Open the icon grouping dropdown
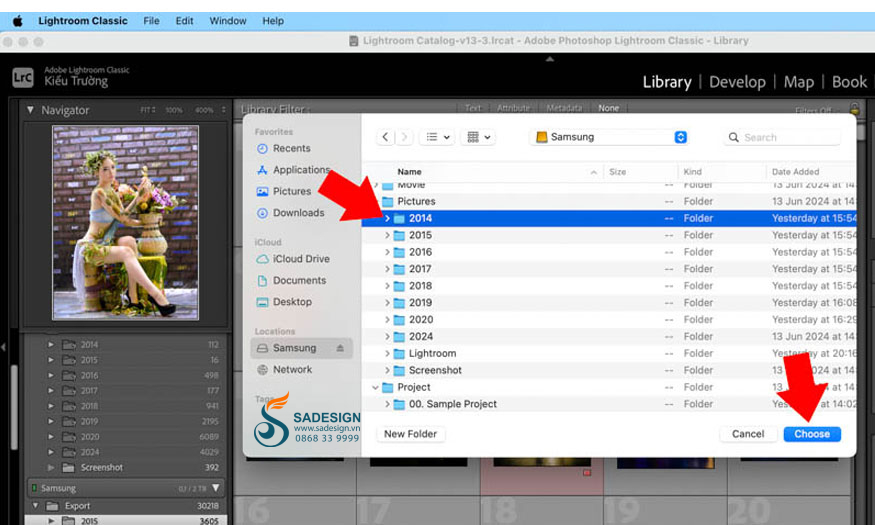875x525 pixels. pyautogui.click(x=479, y=137)
